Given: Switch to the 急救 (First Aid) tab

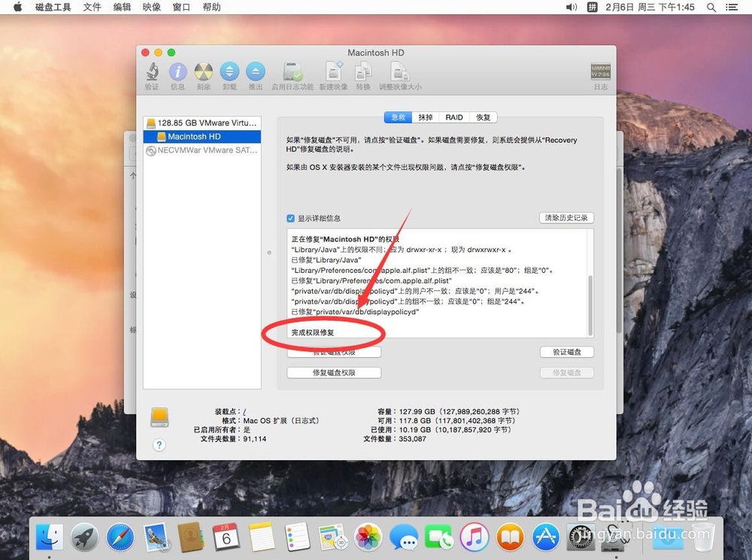Looking at the screenshot, I should point(399,117).
